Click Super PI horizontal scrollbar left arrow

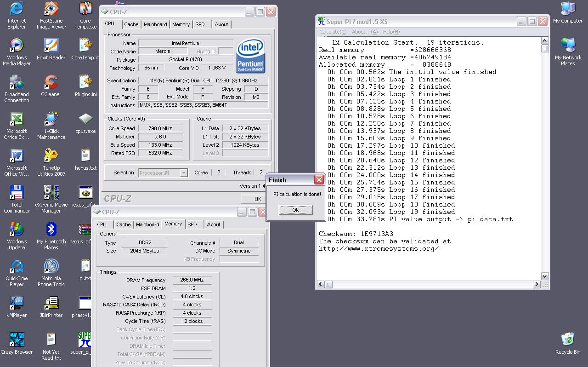click(x=321, y=285)
